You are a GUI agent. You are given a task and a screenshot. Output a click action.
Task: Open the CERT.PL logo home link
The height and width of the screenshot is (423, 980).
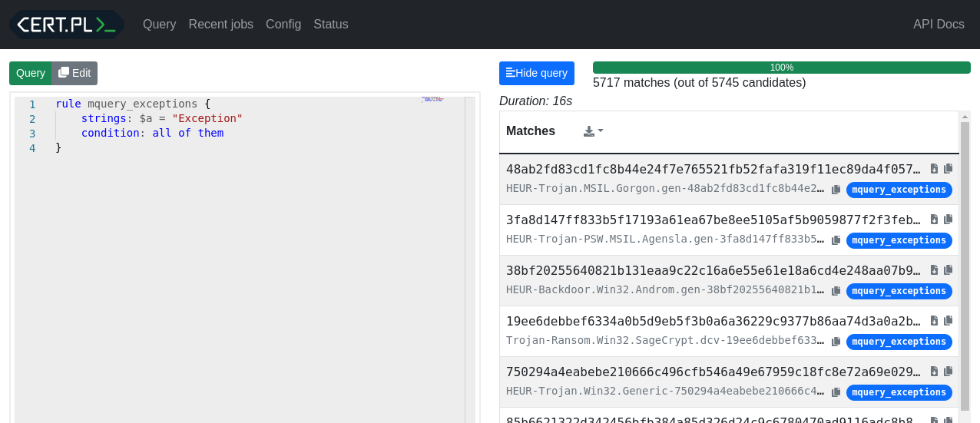[66, 25]
